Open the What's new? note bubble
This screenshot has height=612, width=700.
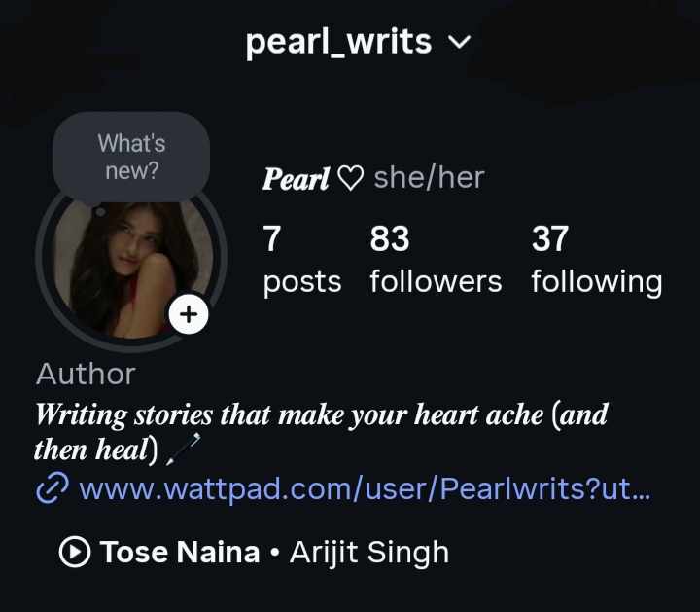131,157
